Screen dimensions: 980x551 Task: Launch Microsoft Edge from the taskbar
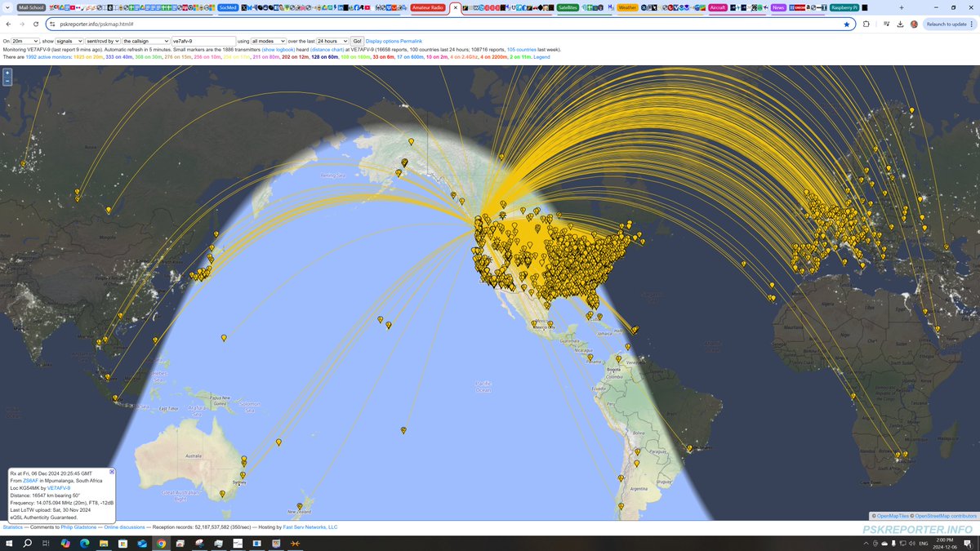coord(84,543)
